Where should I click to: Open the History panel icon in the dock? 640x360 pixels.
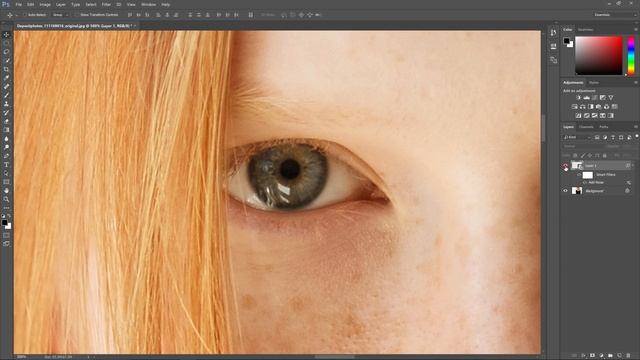coord(553,33)
